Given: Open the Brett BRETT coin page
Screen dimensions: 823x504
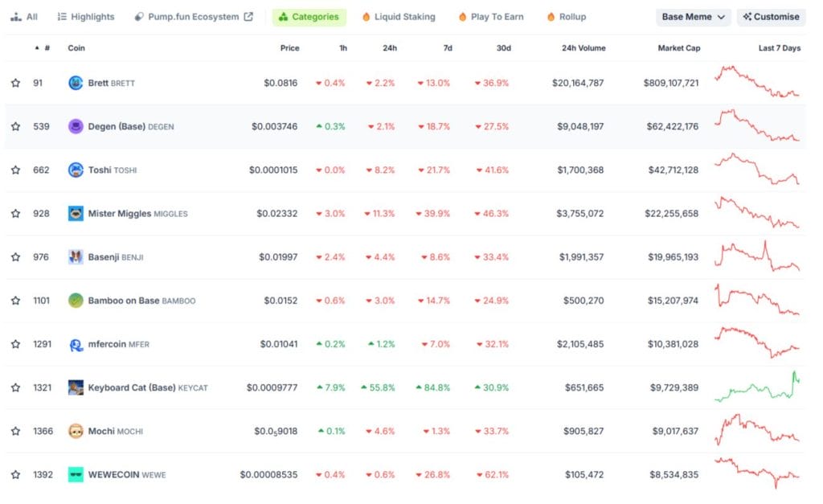Looking at the screenshot, I should [x=111, y=83].
